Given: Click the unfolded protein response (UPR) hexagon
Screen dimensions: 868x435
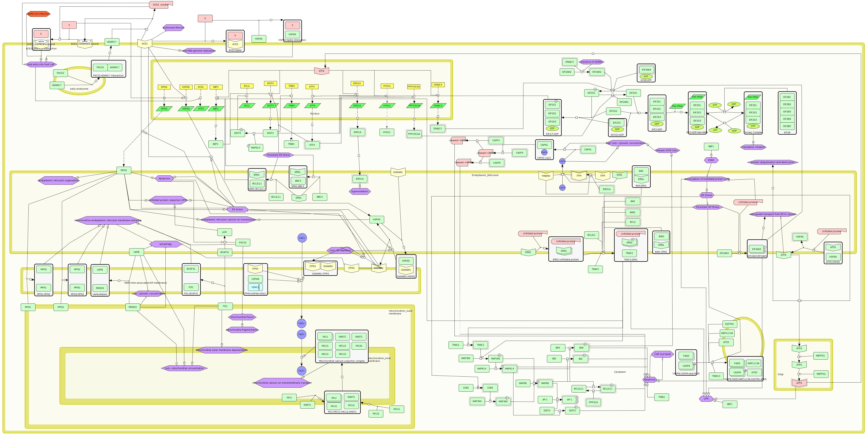Looking at the screenshot, I should pyautogui.click(x=168, y=200).
